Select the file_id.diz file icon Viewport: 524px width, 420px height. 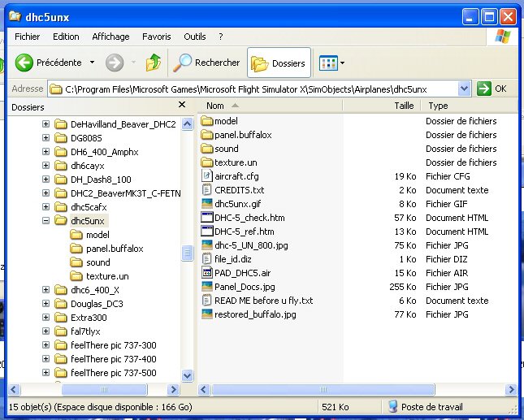pyautogui.click(x=207, y=259)
